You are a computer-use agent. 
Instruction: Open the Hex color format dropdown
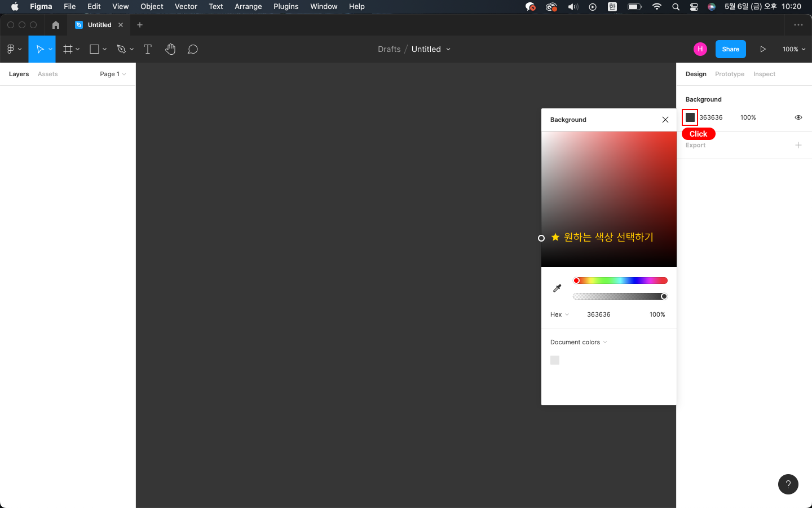[559, 314]
